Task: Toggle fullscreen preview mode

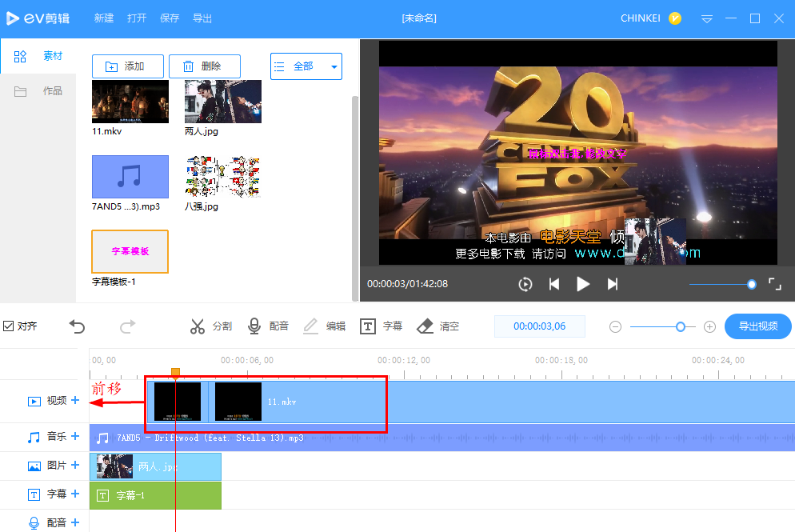Action: point(774,283)
